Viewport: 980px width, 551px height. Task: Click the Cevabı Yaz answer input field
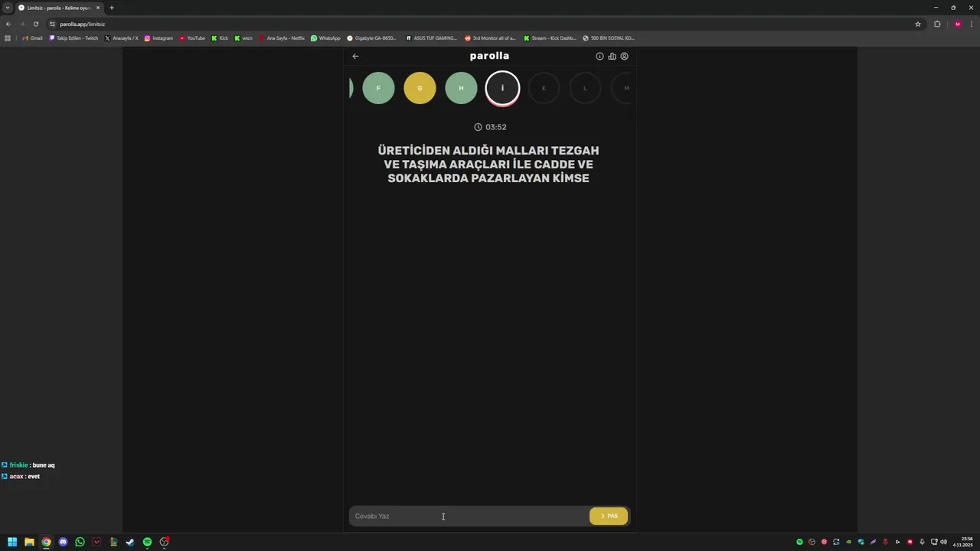(x=468, y=516)
